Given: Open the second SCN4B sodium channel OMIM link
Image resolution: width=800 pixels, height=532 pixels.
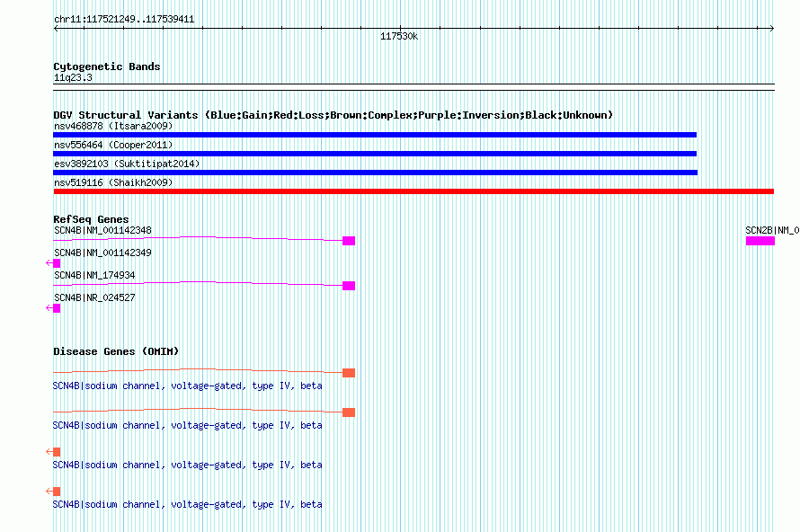Looking at the screenshot, I should pyautogui.click(x=187, y=425).
